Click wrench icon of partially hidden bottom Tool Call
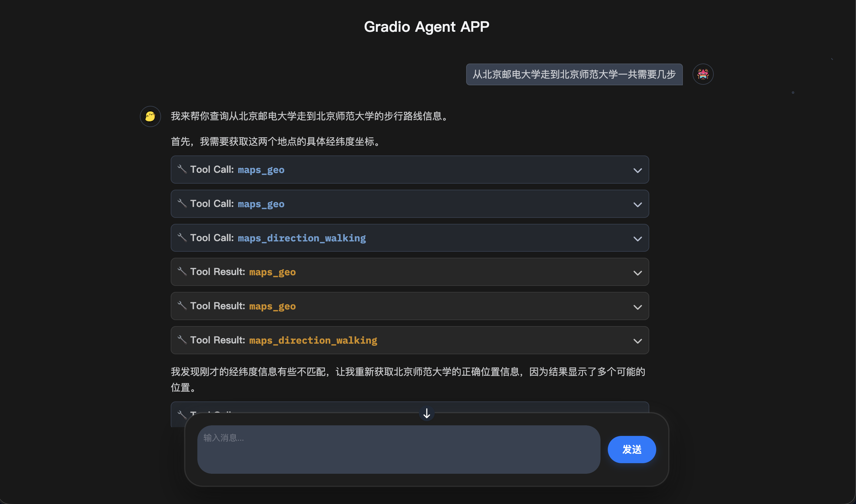The height and width of the screenshot is (504, 856). click(182, 415)
